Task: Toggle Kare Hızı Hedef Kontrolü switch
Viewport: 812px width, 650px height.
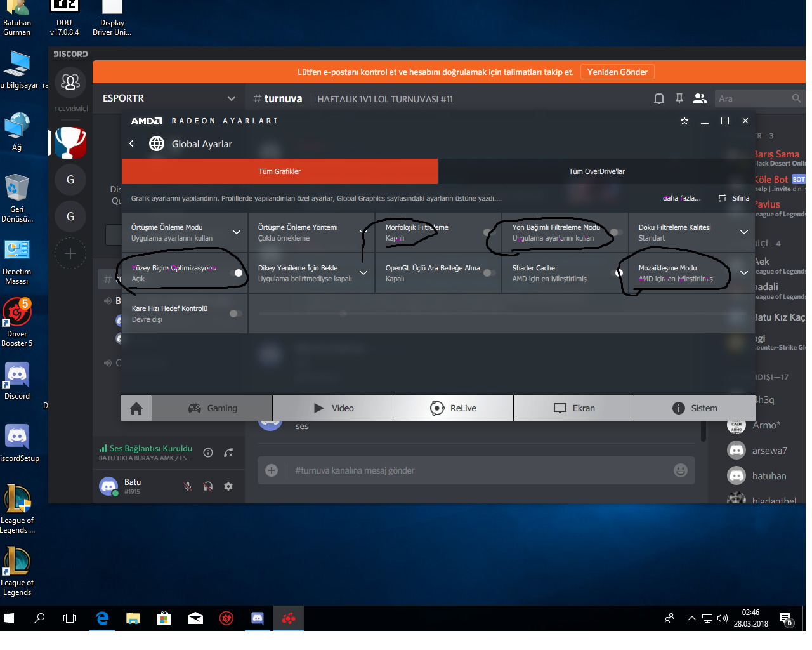Action: 236,314
